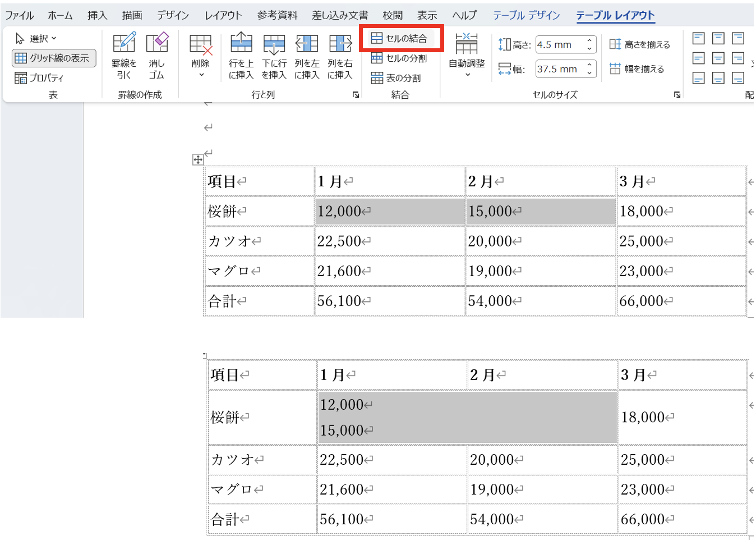Select the Eraser (消しゴム) tool
This screenshot has width=756, height=540.
coord(156,55)
